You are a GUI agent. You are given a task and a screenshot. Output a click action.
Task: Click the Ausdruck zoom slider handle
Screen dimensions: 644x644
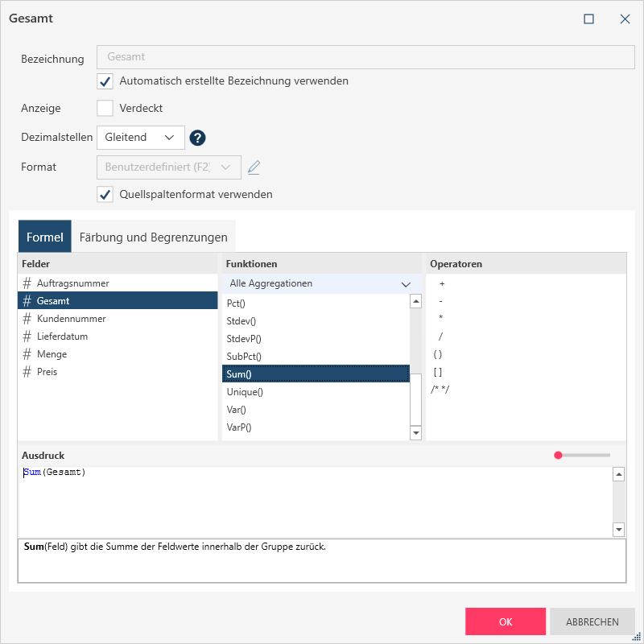point(558,456)
